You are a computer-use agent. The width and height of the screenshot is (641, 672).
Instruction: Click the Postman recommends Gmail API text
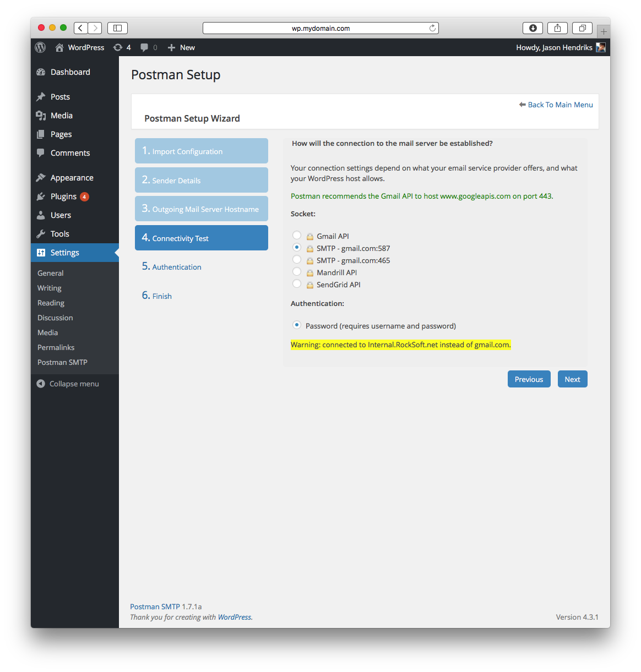click(x=422, y=196)
